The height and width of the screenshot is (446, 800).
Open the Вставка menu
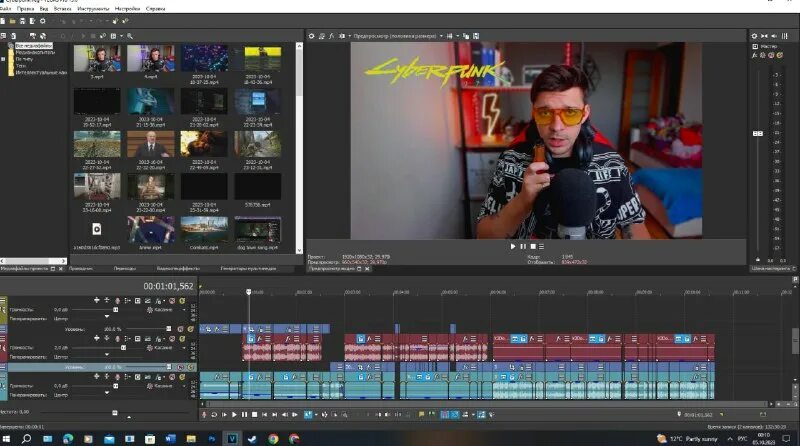point(62,9)
